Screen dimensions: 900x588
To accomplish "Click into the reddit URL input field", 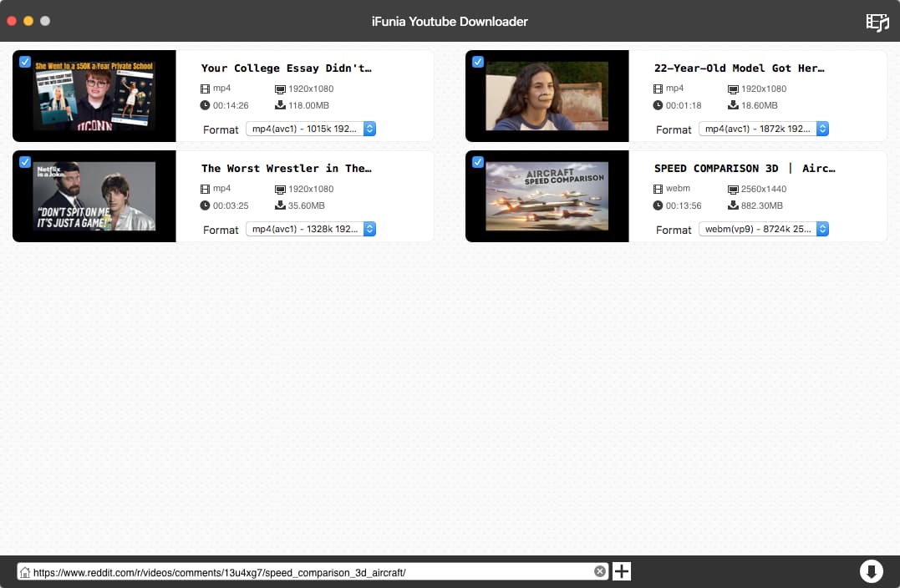I will tap(309, 572).
